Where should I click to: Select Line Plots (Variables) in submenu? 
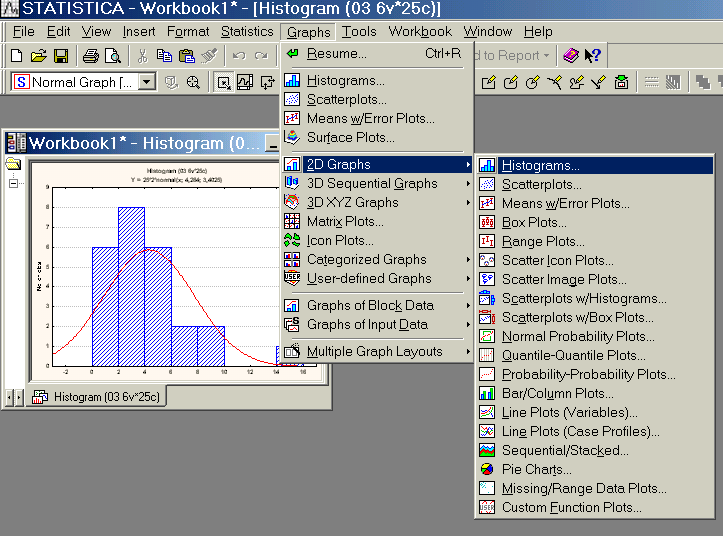pos(595,412)
